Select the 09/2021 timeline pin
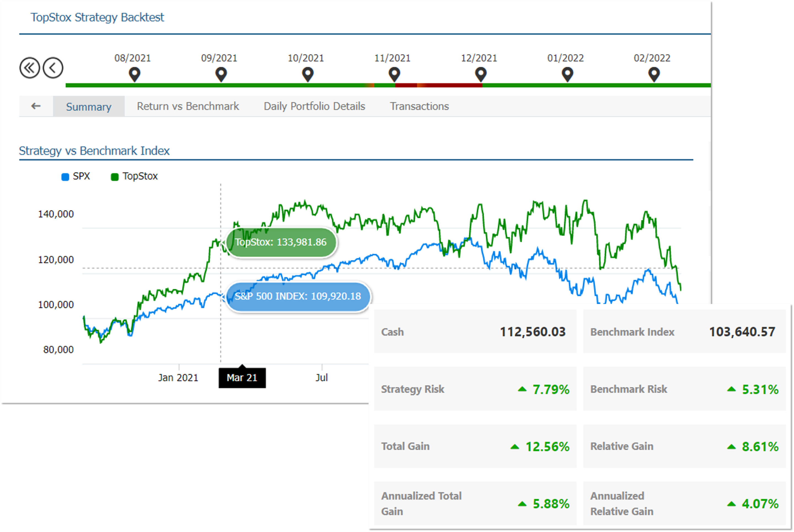The height and width of the screenshot is (532, 794). [x=221, y=75]
